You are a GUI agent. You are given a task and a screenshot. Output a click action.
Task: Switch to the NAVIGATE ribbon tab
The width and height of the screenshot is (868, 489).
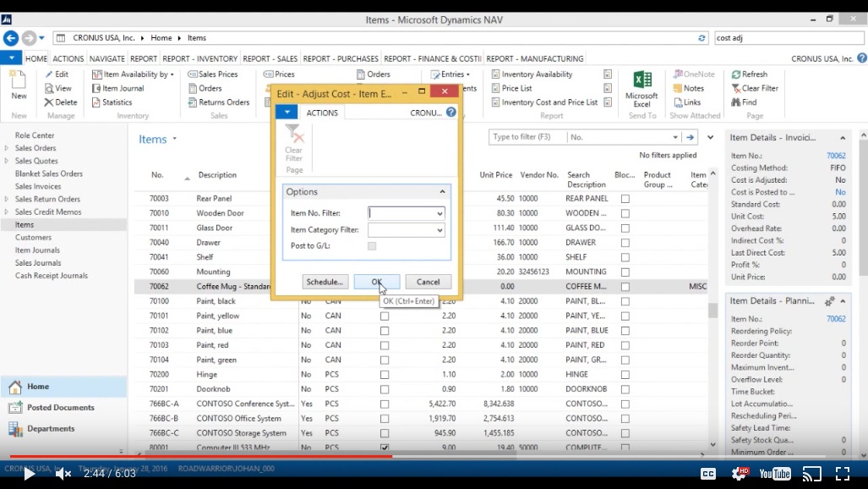(107, 59)
